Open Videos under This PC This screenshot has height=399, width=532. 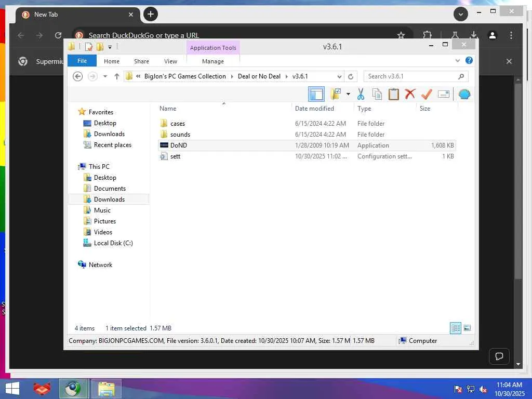tap(103, 232)
